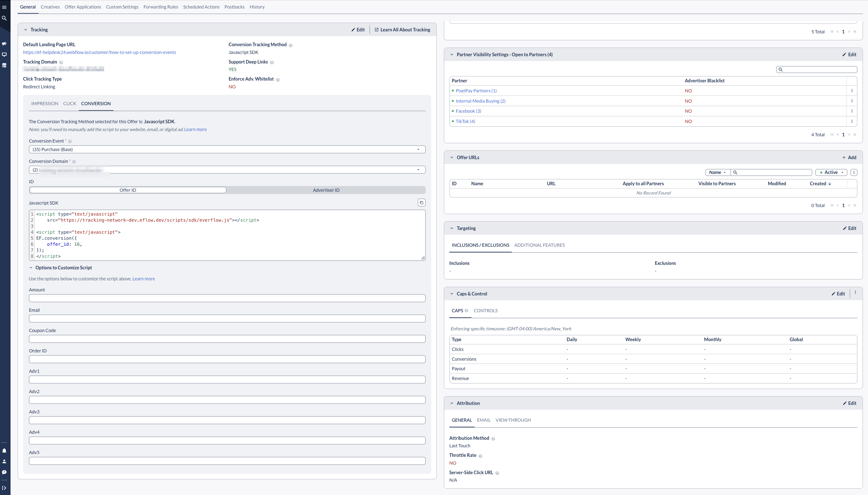
Task: Switch to the Creatives tab
Action: tap(50, 7)
